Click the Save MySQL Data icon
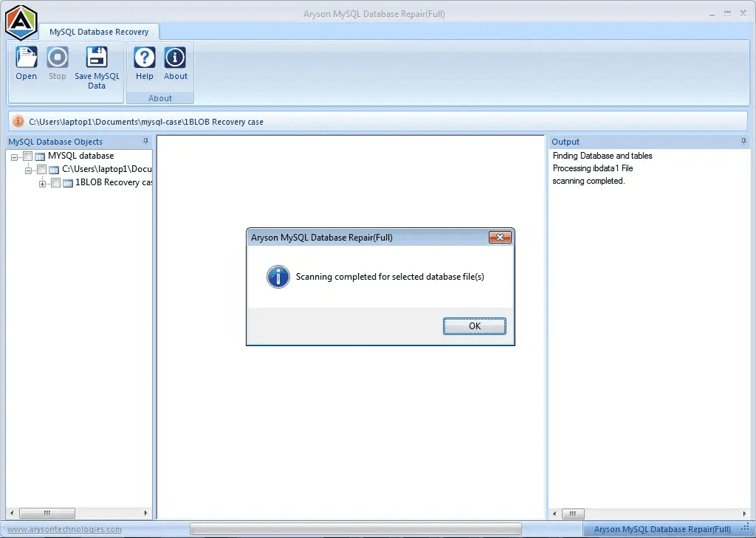The image size is (756, 538). click(97, 58)
